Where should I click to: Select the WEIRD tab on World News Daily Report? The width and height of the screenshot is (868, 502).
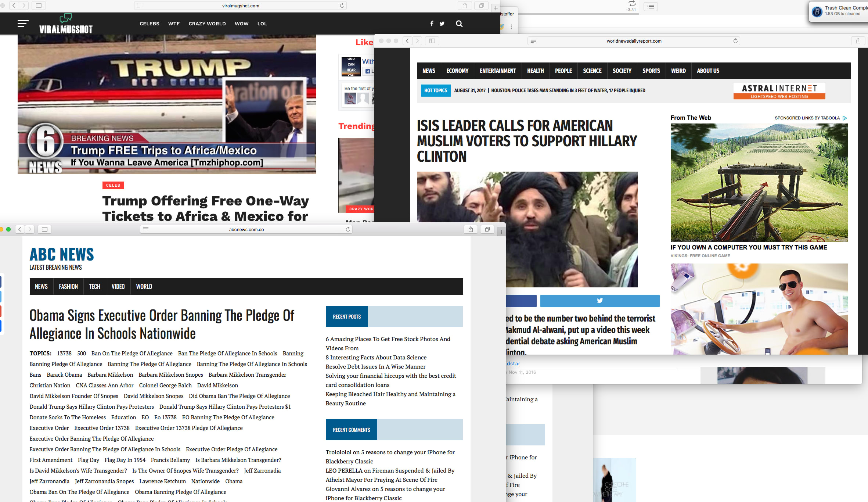678,71
